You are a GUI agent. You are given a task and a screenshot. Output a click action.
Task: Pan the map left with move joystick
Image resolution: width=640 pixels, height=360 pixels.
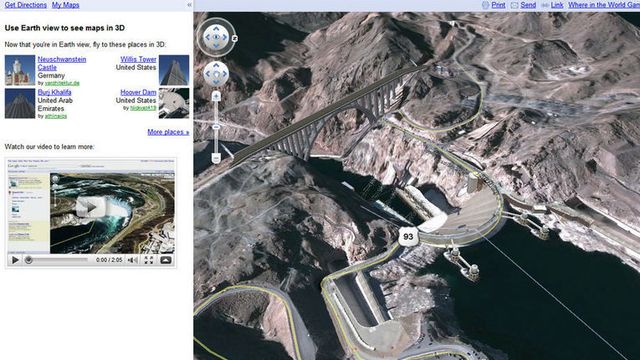[x=207, y=74]
